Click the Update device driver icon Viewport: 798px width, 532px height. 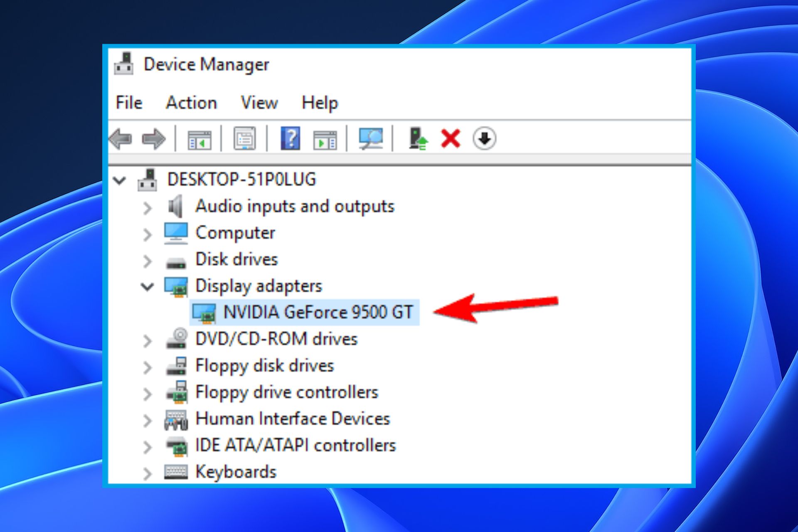(418, 138)
